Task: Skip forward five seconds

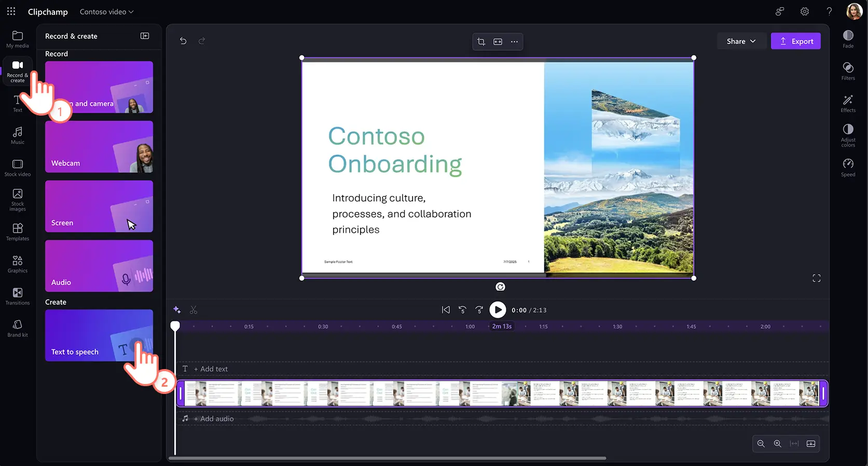Action: pos(479,310)
